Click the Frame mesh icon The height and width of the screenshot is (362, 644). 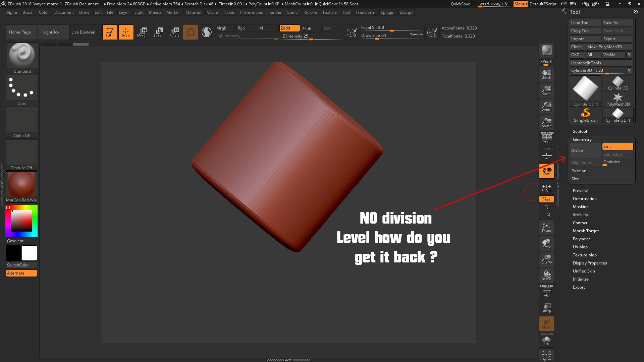[x=546, y=227]
